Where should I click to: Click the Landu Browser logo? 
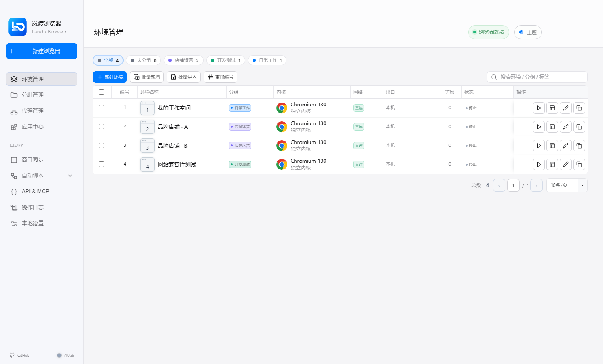[x=18, y=27]
